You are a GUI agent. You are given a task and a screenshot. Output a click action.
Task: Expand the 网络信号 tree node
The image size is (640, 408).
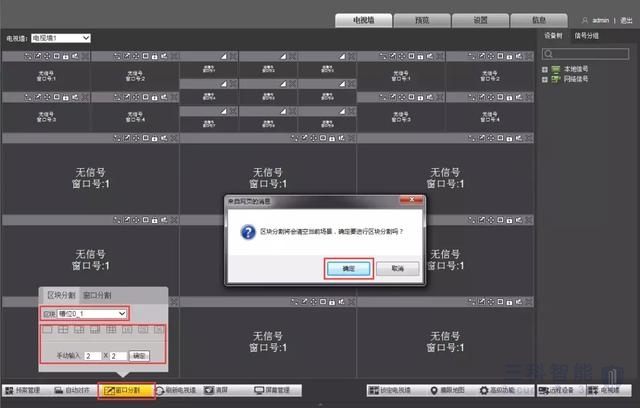(x=545, y=78)
